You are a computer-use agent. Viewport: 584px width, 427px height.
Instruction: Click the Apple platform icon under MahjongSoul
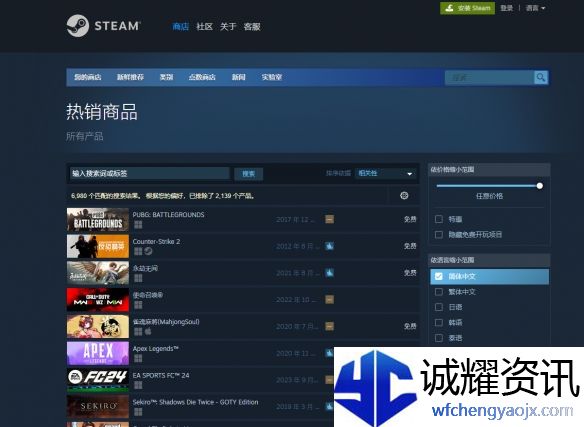(148, 331)
